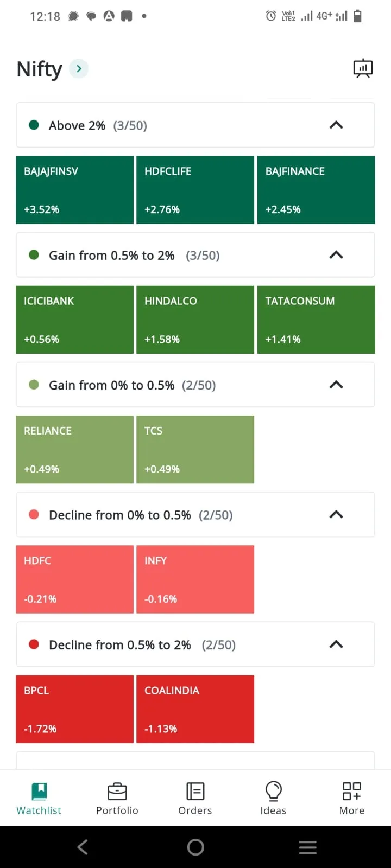391x868 pixels.
Task: Select the BAJAJFINSV +3.52% tile
Action: (x=75, y=190)
